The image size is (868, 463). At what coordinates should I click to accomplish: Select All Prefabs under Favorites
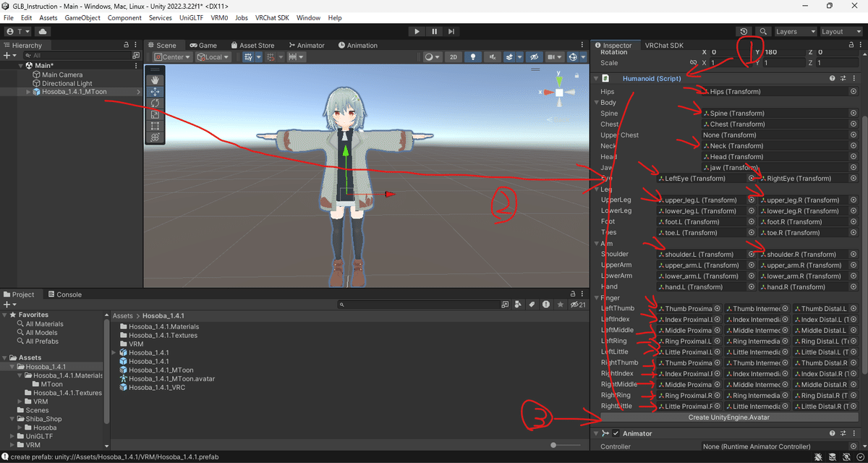(x=42, y=341)
